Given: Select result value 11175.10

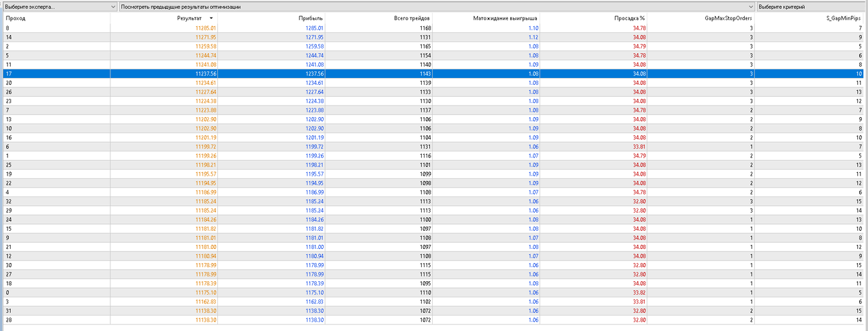Looking at the screenshot, I should tap(205, 291).
